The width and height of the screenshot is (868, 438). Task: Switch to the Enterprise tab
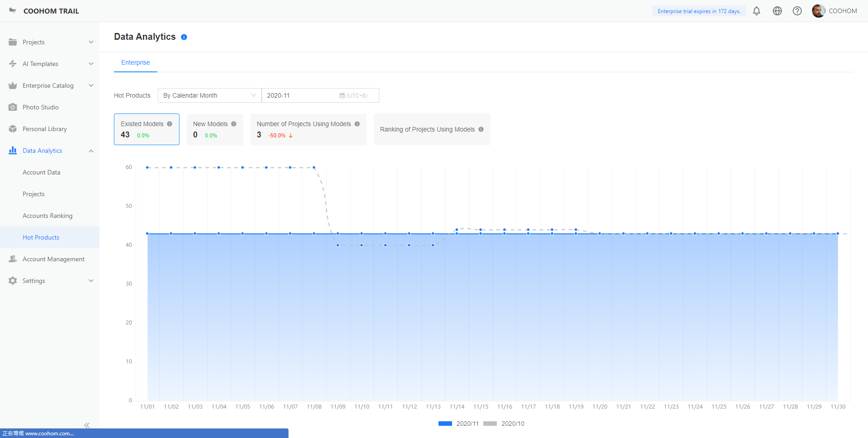point(135,62)
